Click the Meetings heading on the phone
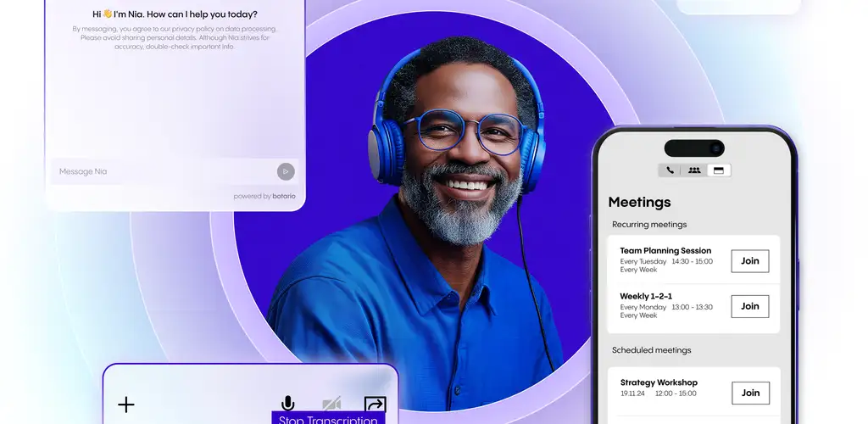868x424 pixels. click(x=639, y=202)
